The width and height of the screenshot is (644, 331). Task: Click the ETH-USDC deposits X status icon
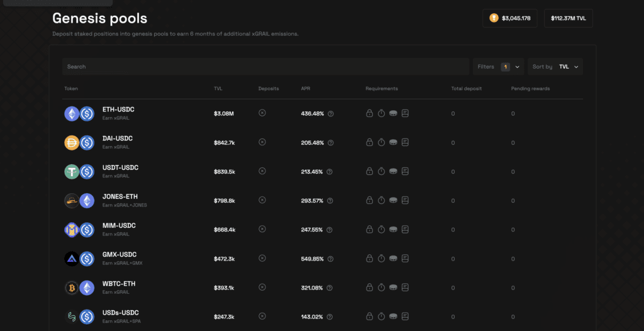262,113
